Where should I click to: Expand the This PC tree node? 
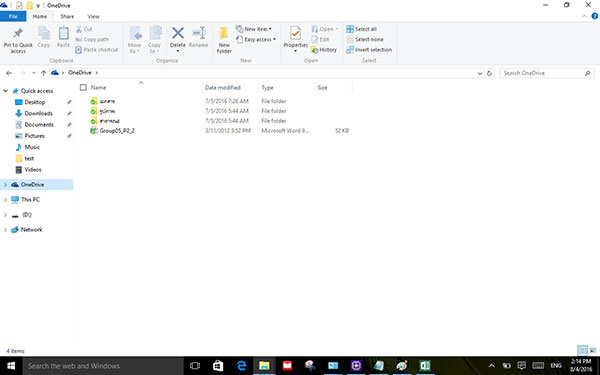[x=5, y=200]
